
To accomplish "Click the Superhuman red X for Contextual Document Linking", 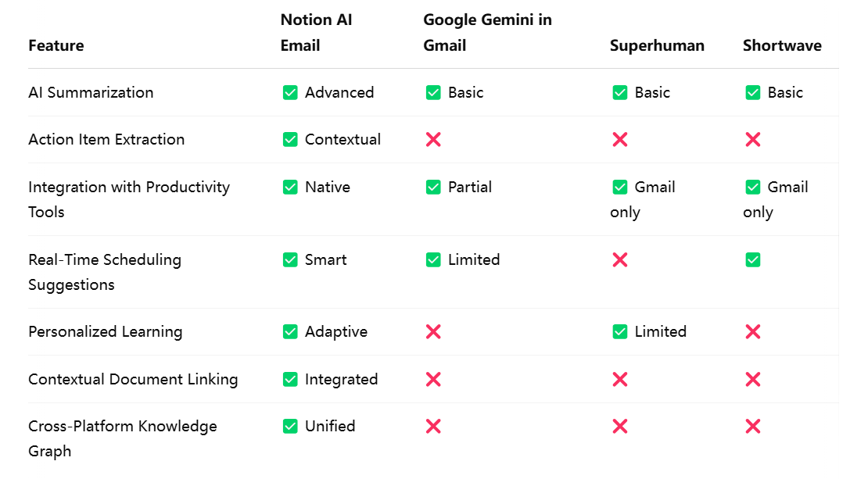I will click(x=620, y=380).
